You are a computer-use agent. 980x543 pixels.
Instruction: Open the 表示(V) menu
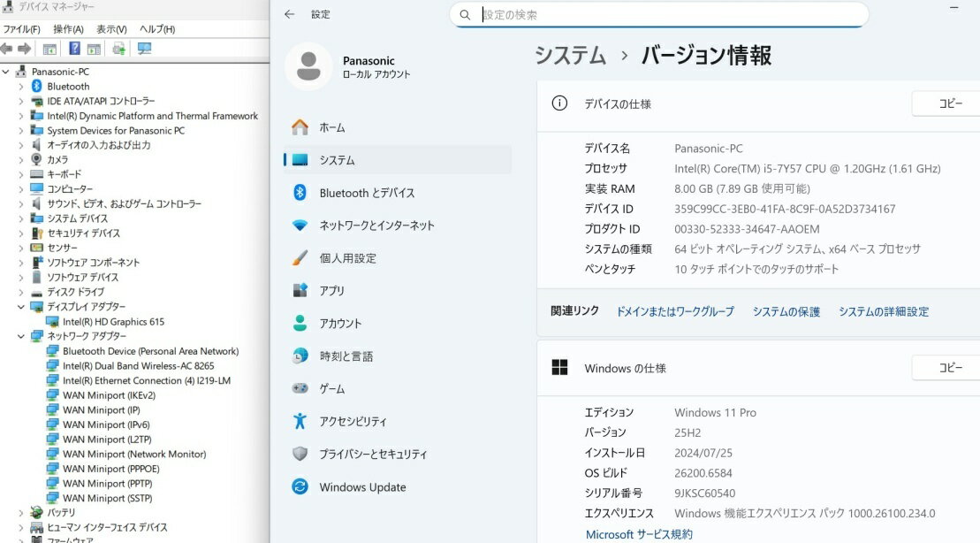(111, 29)
